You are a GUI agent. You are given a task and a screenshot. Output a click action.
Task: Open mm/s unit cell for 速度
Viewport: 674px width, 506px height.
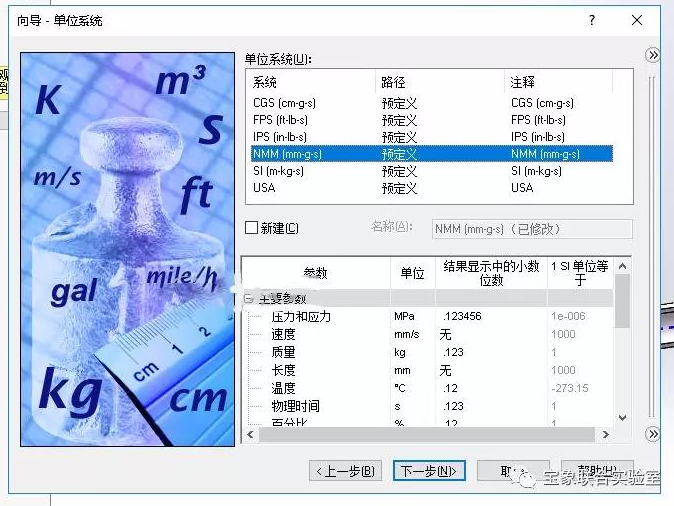click(412, 334)
